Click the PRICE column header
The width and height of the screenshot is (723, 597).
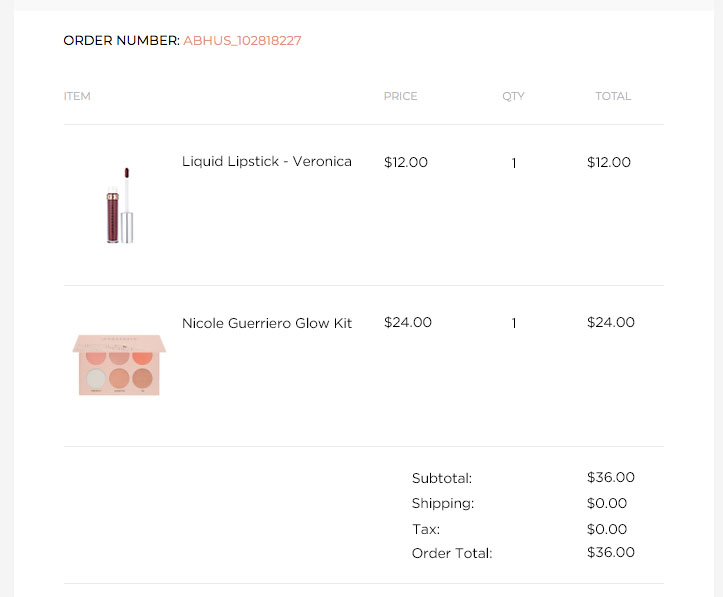[x=400, y=96]
